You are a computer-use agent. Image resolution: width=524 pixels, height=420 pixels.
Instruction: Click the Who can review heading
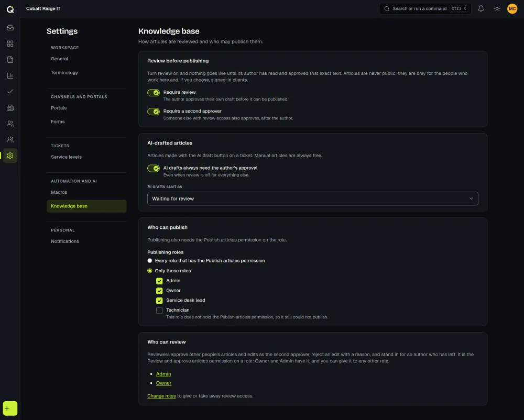(x=167, y=342)
